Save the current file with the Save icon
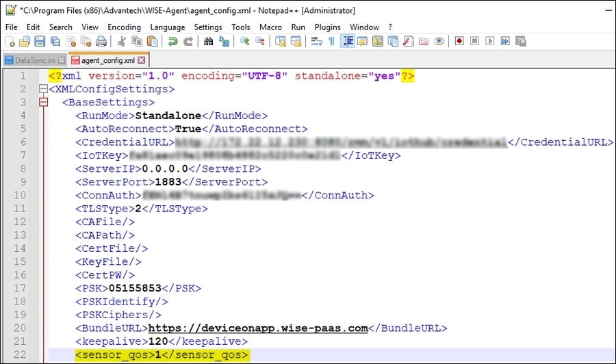The height and width of the screenshot is (364, 616). pos(40,42)
